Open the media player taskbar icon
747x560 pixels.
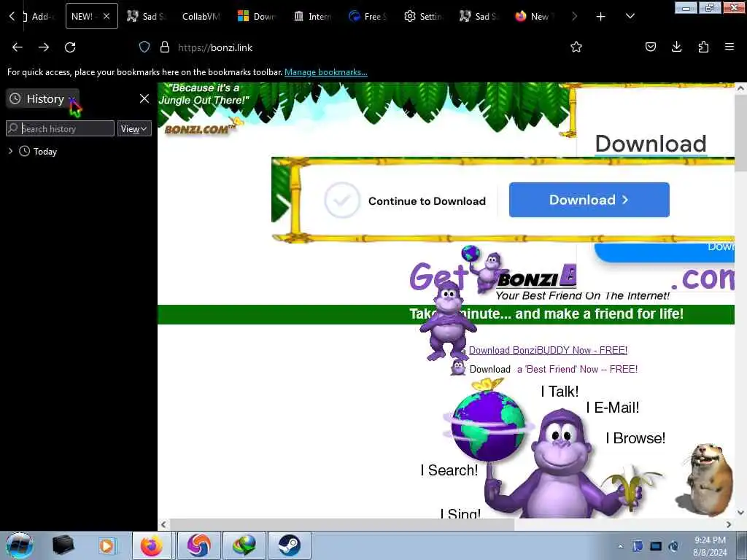(107, 545)
